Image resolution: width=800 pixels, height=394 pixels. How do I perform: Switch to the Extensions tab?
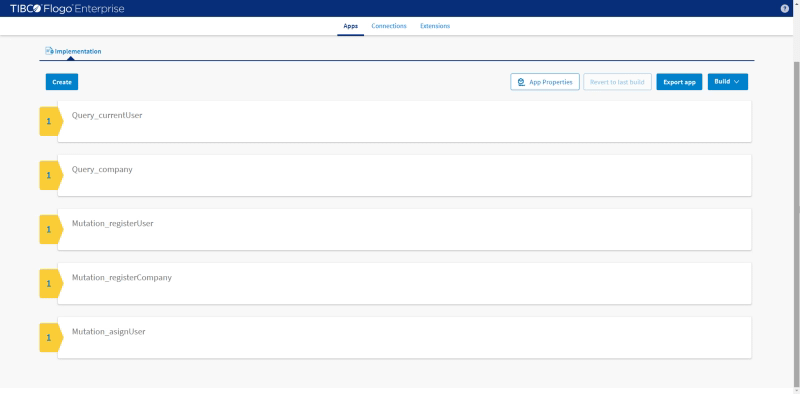tap(435, 26)
